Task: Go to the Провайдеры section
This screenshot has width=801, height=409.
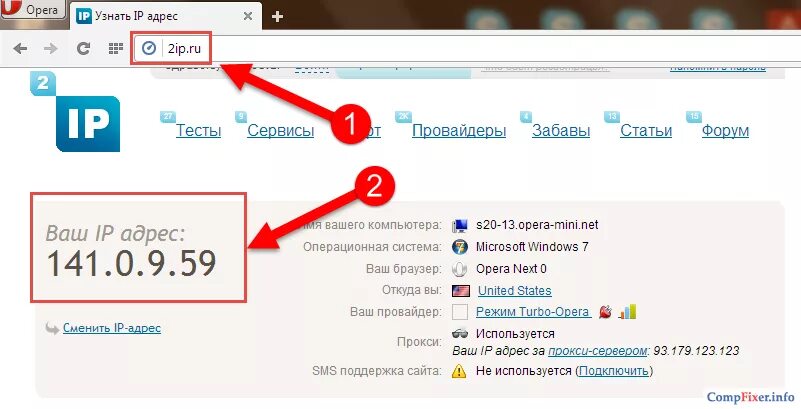Action: point(459,131)
